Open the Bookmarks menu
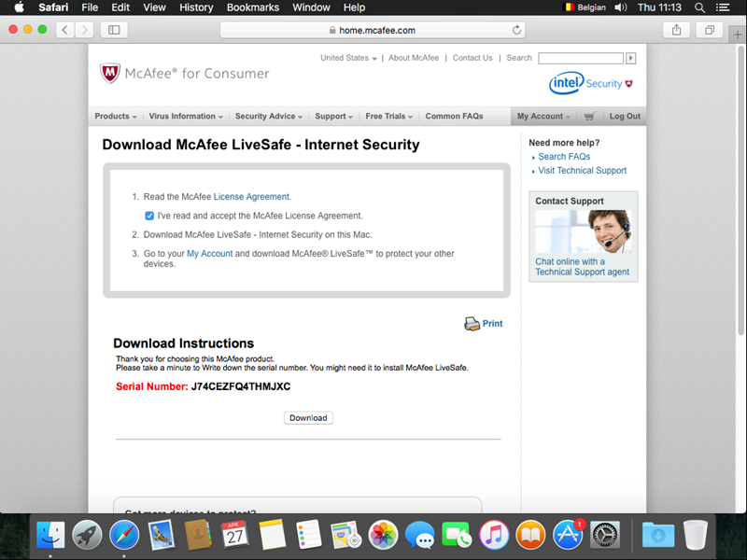 coord(253,7)
